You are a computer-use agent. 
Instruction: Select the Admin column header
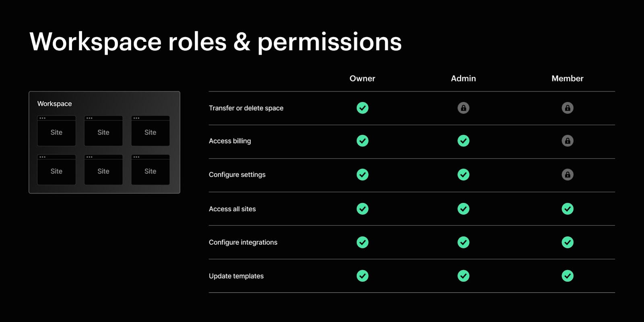click(x=463, y=78)
